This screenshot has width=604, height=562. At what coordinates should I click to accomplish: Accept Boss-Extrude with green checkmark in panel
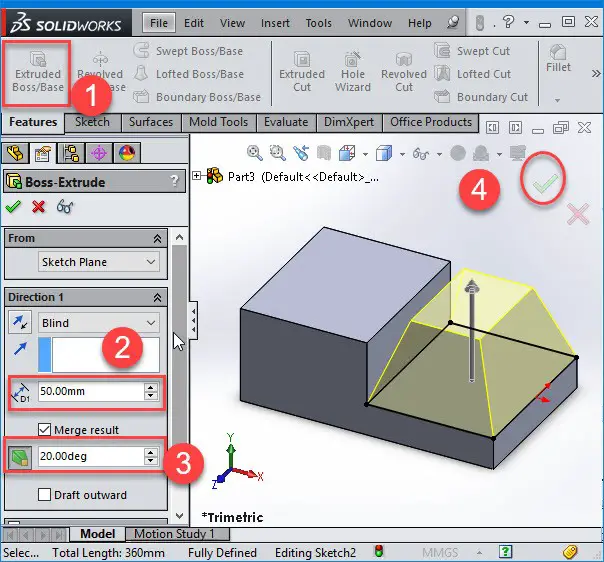13,207
